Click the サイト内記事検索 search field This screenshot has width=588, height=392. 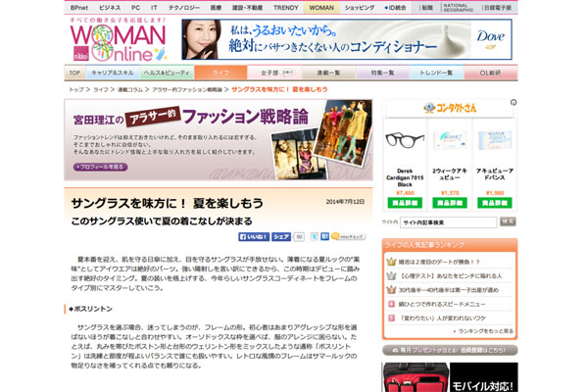point(448,222)
